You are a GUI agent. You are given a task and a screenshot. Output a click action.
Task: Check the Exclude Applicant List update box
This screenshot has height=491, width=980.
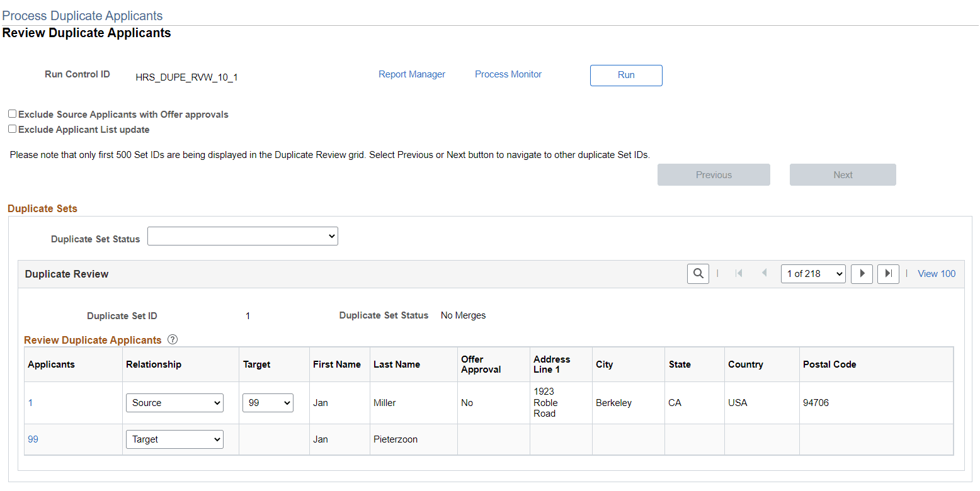tap(11, 128)
